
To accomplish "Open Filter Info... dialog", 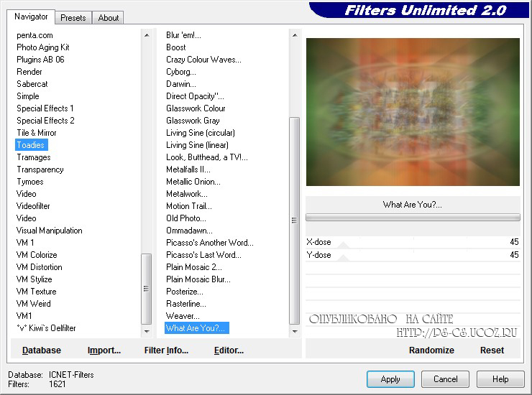I will point(166,350).
